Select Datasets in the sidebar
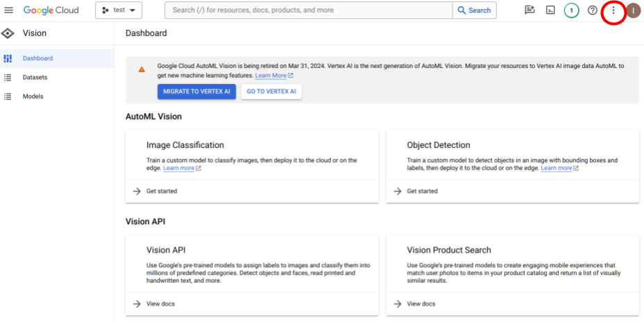The height and width of the screenshot is (322, 644). pyautogui.click(x=35, y=77)
